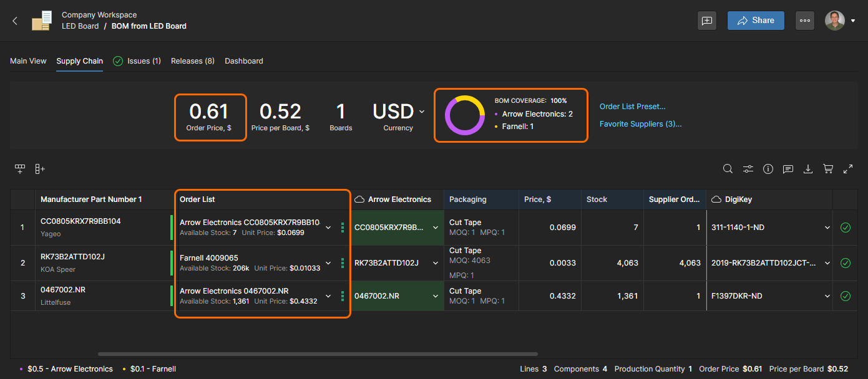Expand table to full screen
Image resolution: width=868 pixels, height=379 pixels.
[848, 169]
